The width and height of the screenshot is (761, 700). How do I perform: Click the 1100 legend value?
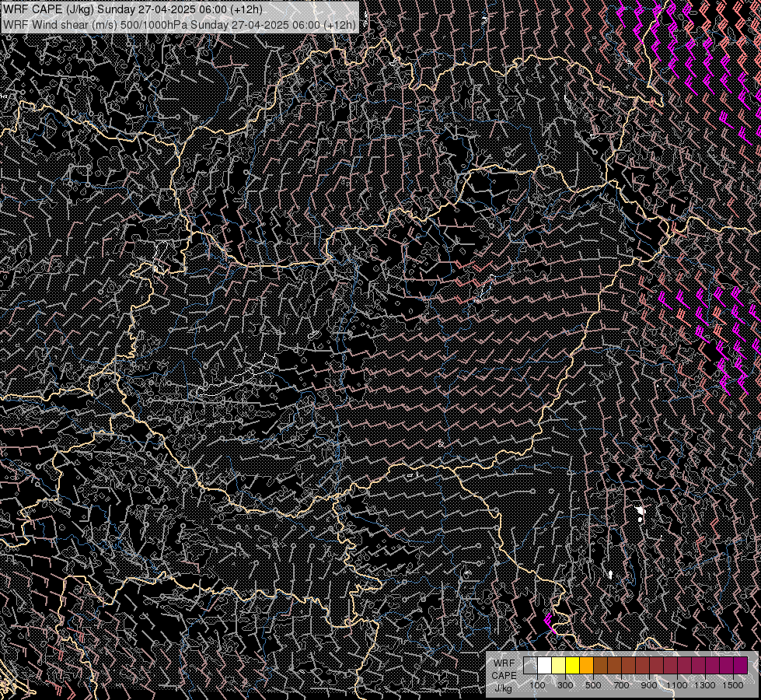[x=676, y=685]
